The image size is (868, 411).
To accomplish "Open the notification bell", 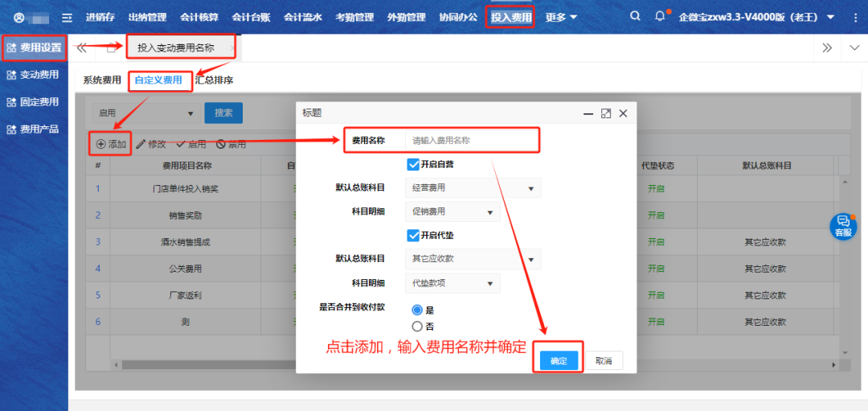I will (x=661, y=17).
